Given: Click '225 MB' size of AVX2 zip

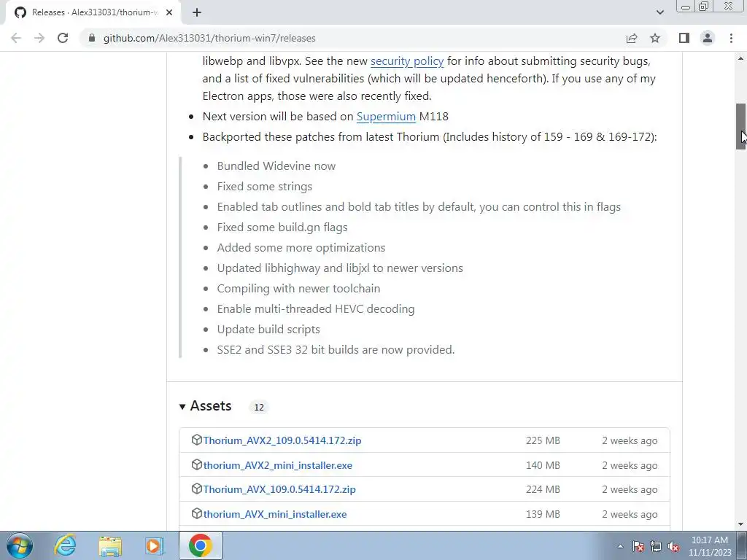Looking at the screenshot, I should 543,440.
